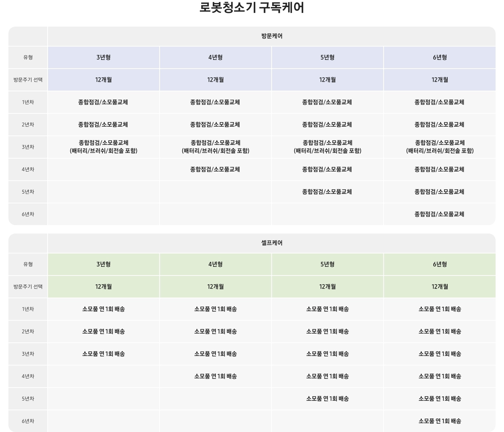The height and width of the screenshot is (432, 504).
Task: Click 셀프케어 6년형 2년차 소모품 연 1회 배송
Action: [x=440, y=332]
